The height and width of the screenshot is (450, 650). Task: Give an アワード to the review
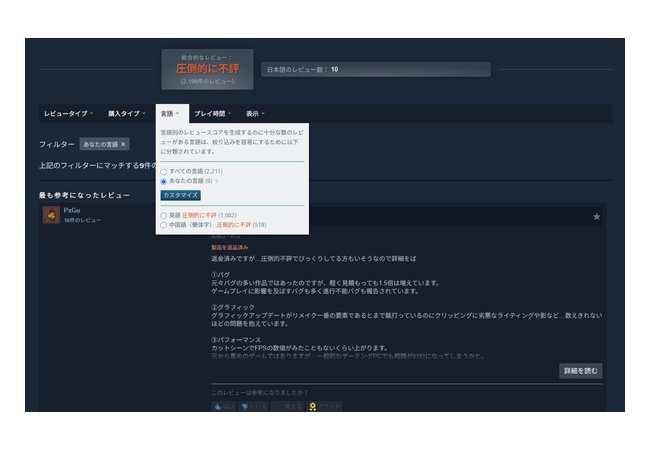pos(324,406)
